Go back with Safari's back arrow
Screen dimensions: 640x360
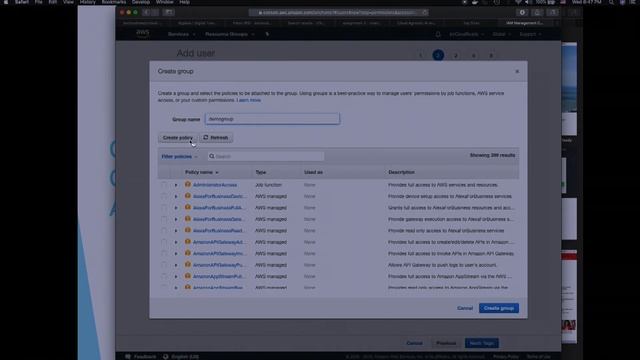click(147, 13)
